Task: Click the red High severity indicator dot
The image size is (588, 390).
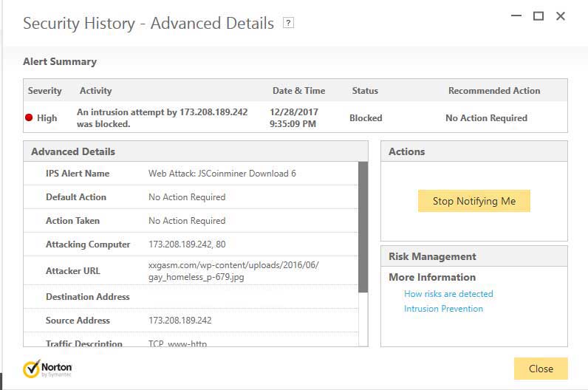Action: (29, 117)
